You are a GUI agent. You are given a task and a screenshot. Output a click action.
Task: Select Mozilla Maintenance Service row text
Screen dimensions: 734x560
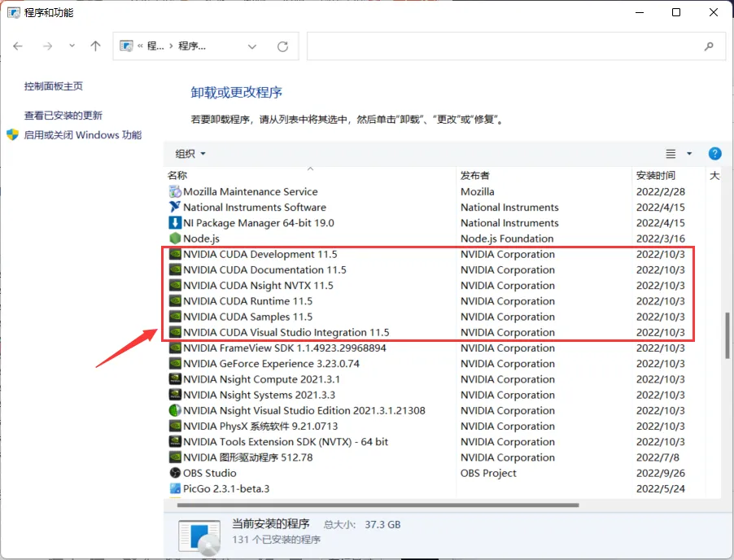pyautogui.click(x=251, y=191)
